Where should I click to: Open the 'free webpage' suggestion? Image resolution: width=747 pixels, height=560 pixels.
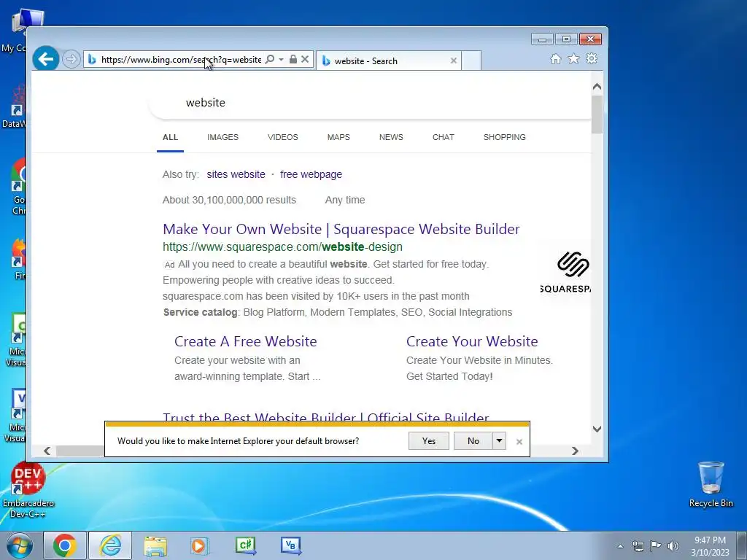311,174
